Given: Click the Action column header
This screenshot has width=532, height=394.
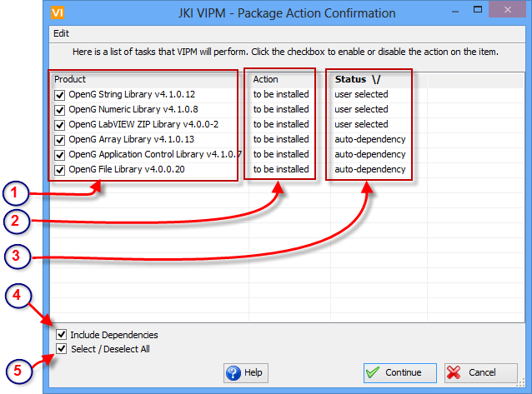Looking at the screenshot, I should pyautogui.click(x=265, y=79).
